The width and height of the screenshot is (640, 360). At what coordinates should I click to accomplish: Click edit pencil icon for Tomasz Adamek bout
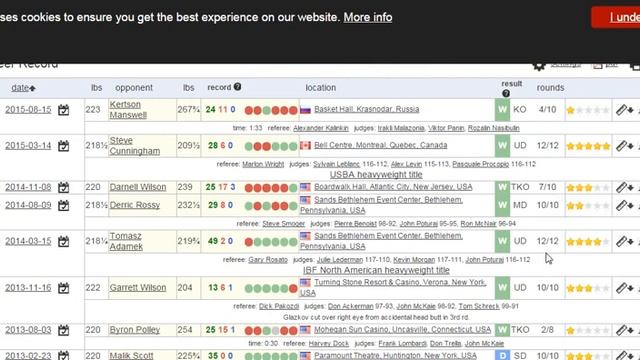621,241
